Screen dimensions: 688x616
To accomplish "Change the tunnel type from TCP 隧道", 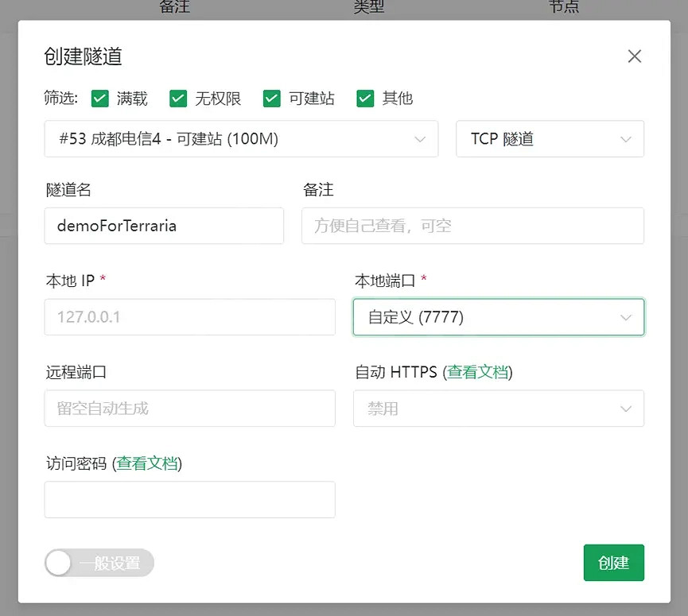I will pos(549,139).
